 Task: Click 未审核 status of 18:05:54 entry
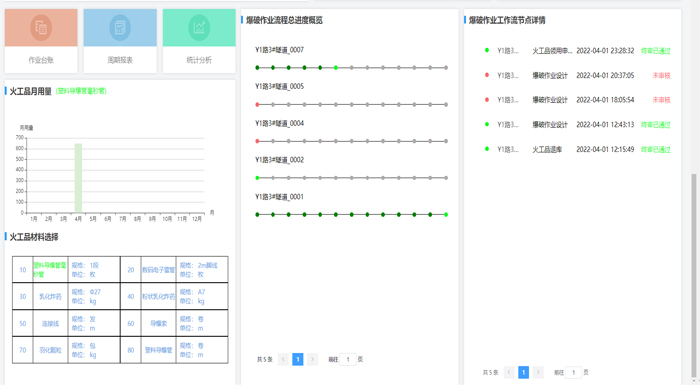click(662, 100)
